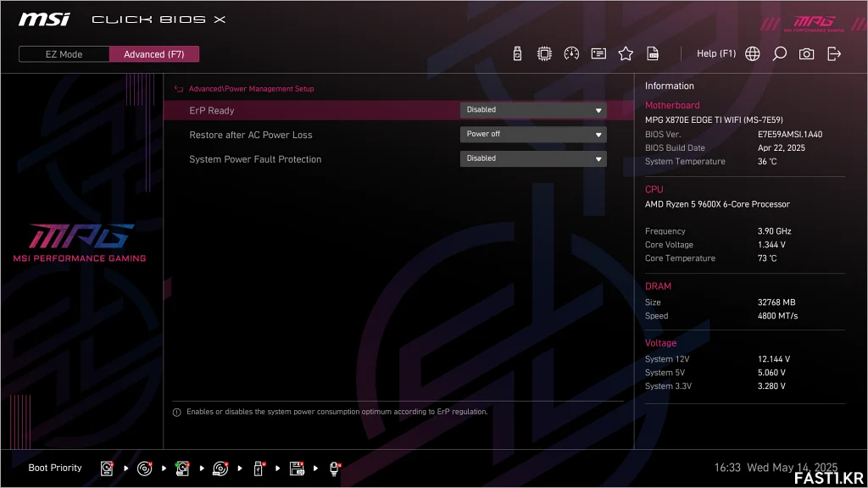
Task: Select the System Power Fault Protection label
Action: point(255,159)
